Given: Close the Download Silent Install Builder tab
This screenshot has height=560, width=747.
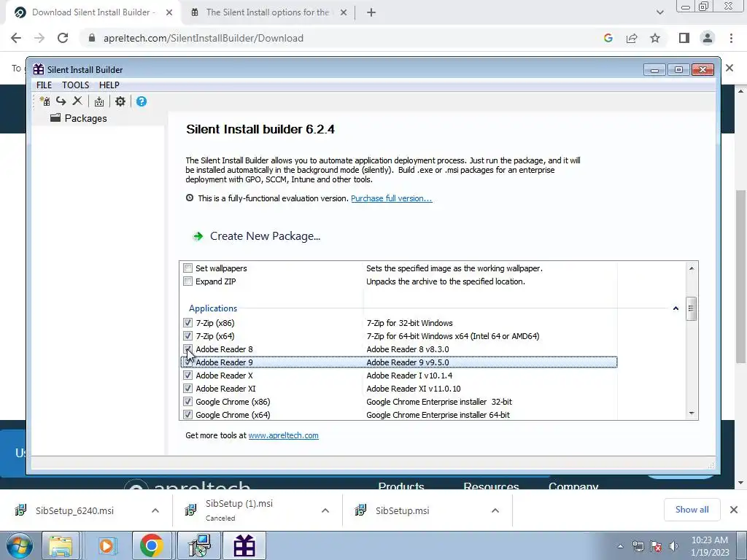Looking at the screenshot, I should pyautogui.click(x=169, y=12).
